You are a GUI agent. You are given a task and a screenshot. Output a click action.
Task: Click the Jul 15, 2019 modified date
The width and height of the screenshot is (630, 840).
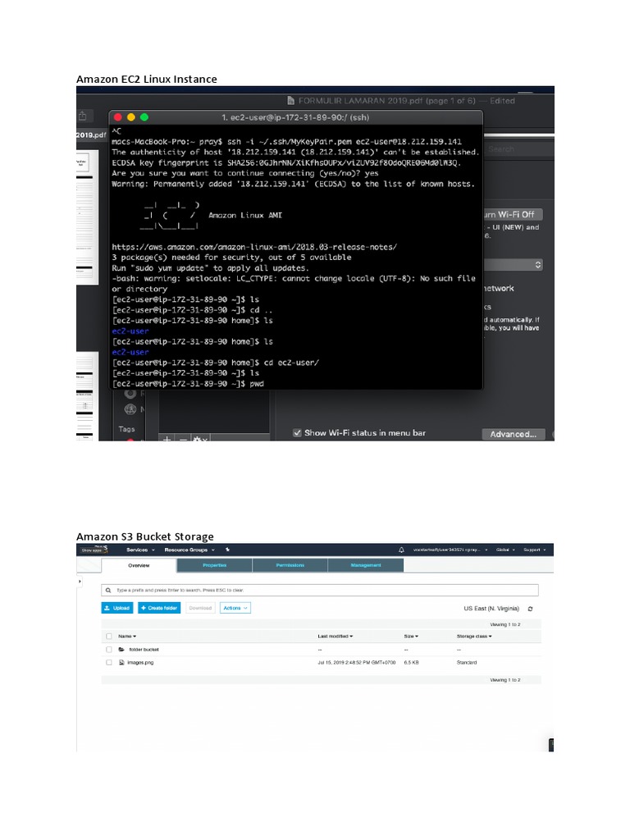(x=357, y=663)
